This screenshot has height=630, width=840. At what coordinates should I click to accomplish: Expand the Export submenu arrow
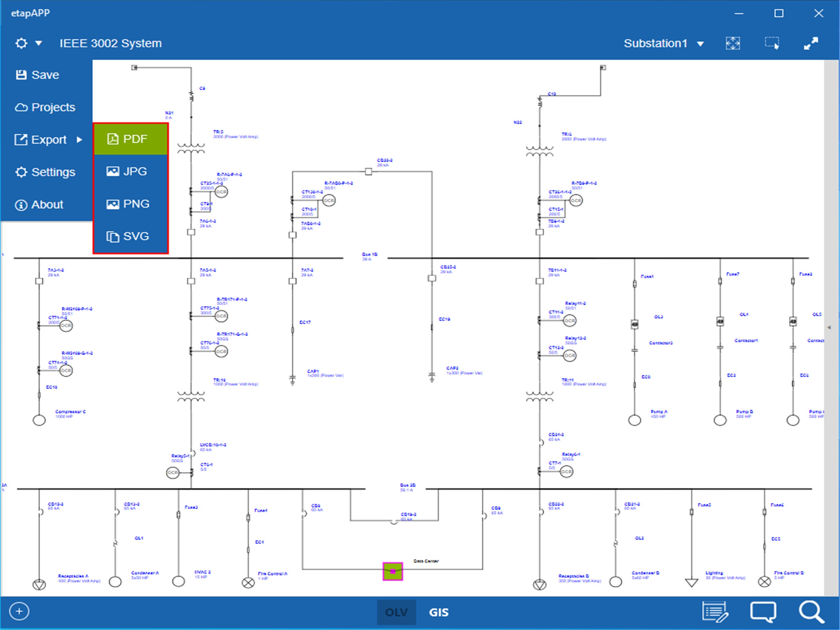[79, 140]
